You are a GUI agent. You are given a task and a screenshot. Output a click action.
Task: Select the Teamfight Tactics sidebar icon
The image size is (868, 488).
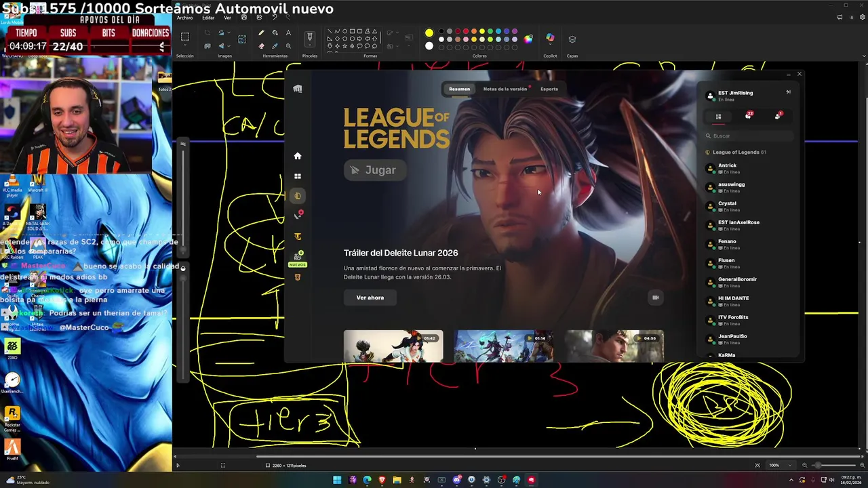coord(297,237)
